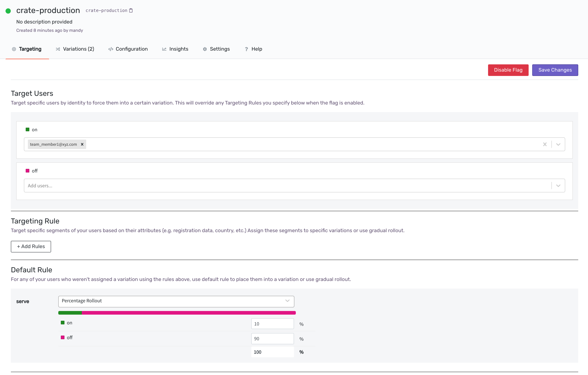Click the green on swatch in Target Users
Screen dimensions: 588x375
pos(27,129)
